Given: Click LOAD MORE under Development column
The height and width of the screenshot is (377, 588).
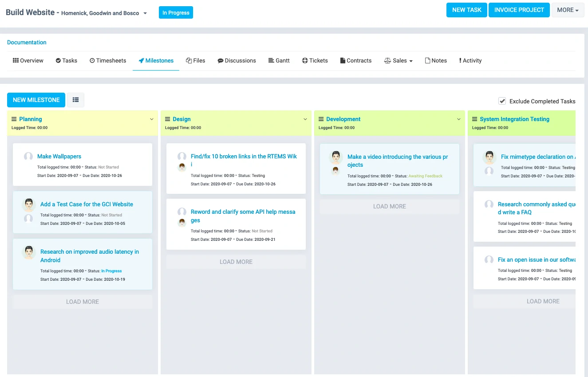Looking at the screenshot, I should [390, 206].
